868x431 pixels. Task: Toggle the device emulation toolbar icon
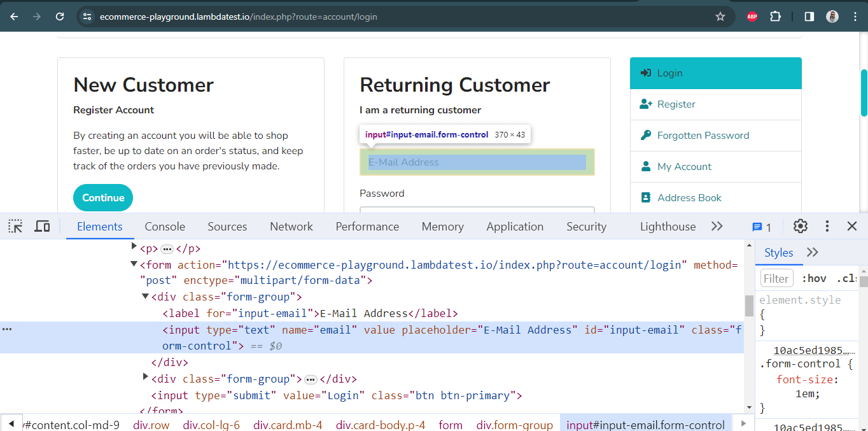tap(42, 226)
